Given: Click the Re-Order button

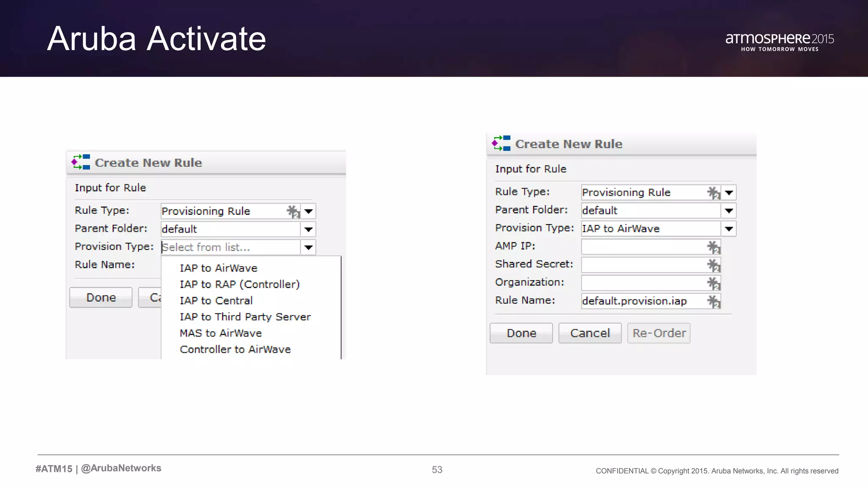Looking at the screenshot, I should [x=659, y=333].
